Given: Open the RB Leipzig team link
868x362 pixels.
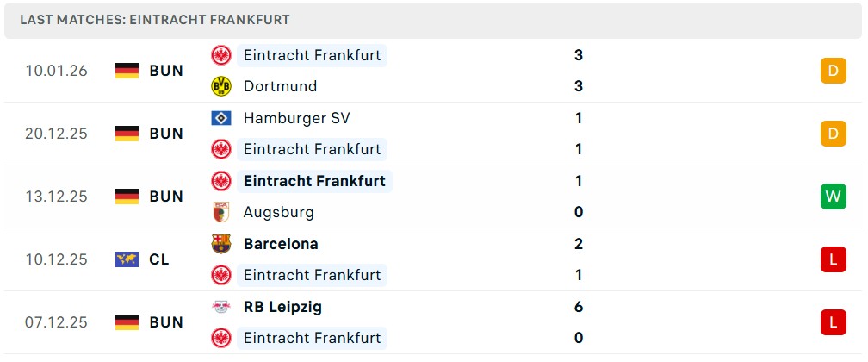Looking at the screenshot, I should tap(282, 307).
